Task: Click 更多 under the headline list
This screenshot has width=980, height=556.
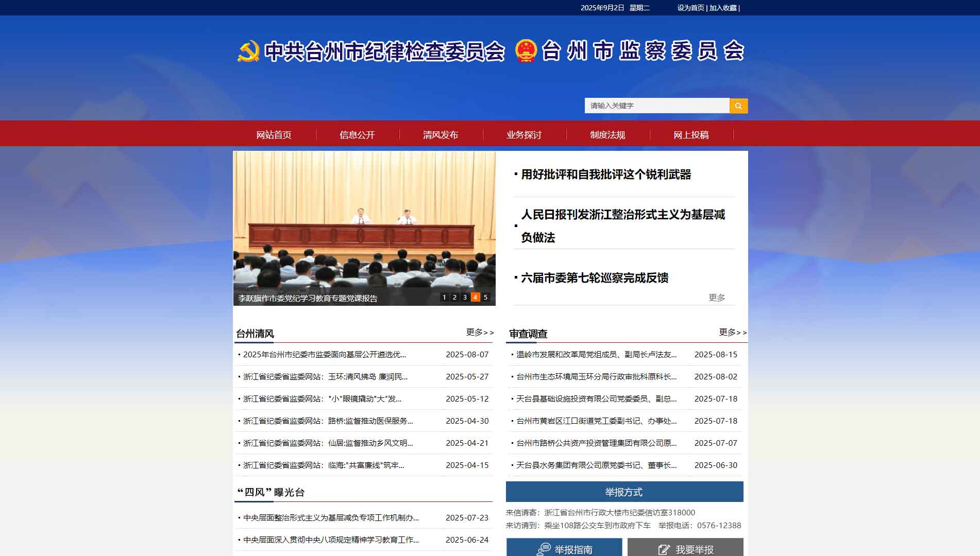Action: [717, 298]
